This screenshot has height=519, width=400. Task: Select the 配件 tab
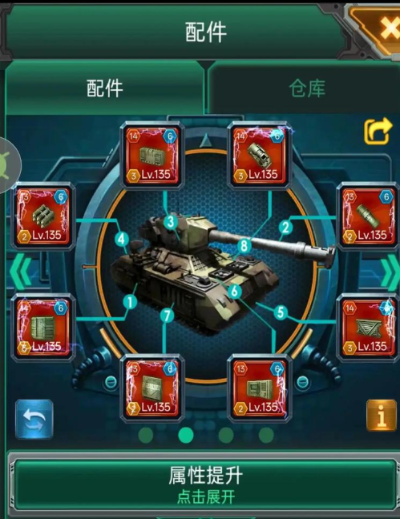click(x=105, y=88)
